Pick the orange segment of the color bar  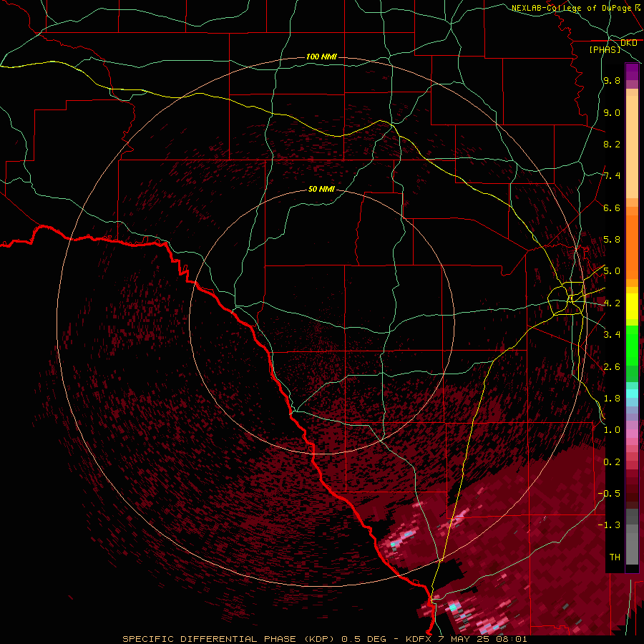[632, 246]
